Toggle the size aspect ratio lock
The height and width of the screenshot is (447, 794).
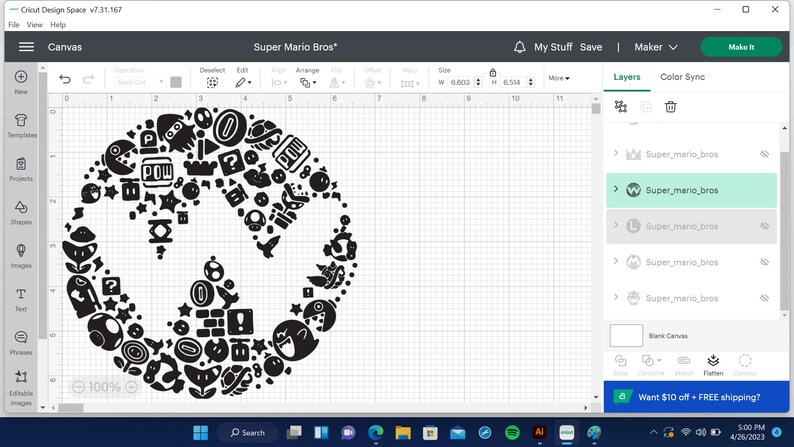click(x=493, y=72)
